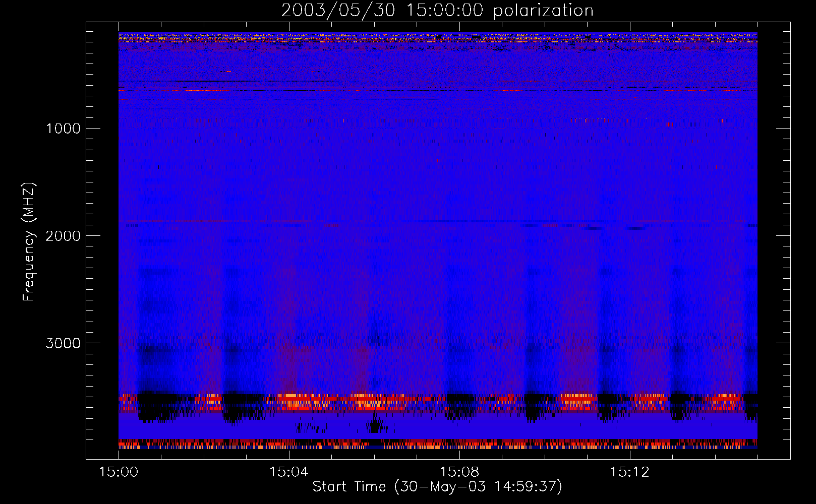Click the 3000 MHz frequency tick label

63,343
